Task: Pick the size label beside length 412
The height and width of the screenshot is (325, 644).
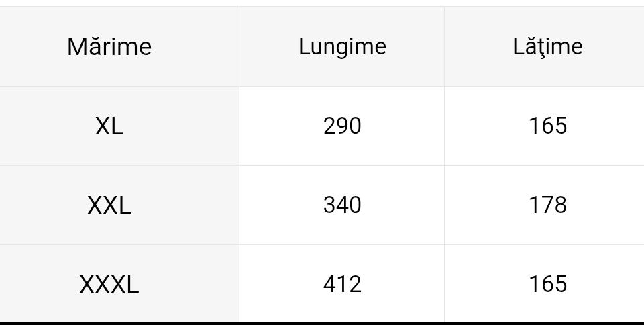Action: tap(109, 284)
